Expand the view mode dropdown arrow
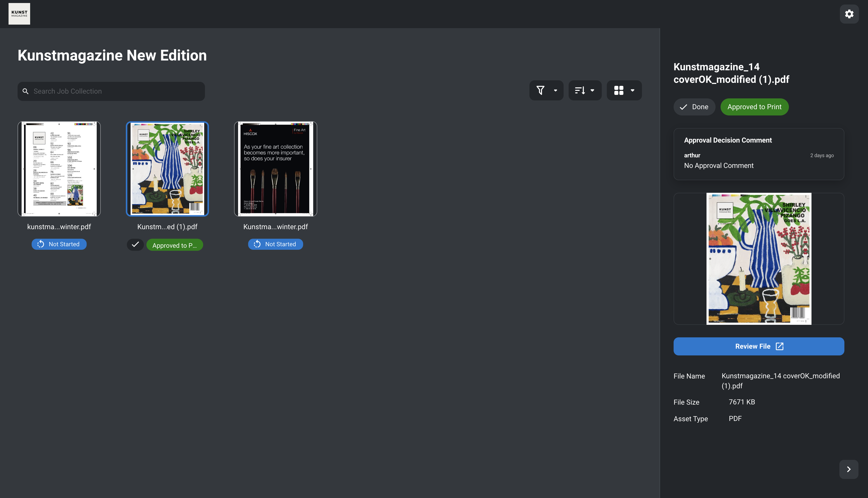Viewport: 868px width, 498px height. tap(632, 91)
